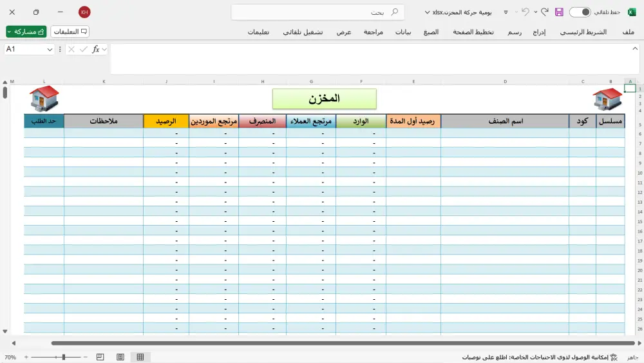Open the Customize Quick Access Toolbar dropdown

506,12
